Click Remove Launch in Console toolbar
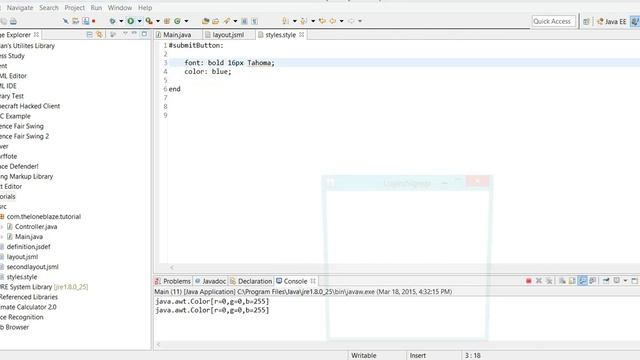The height and width of the screenshot is (360, 640). point(539,281)
